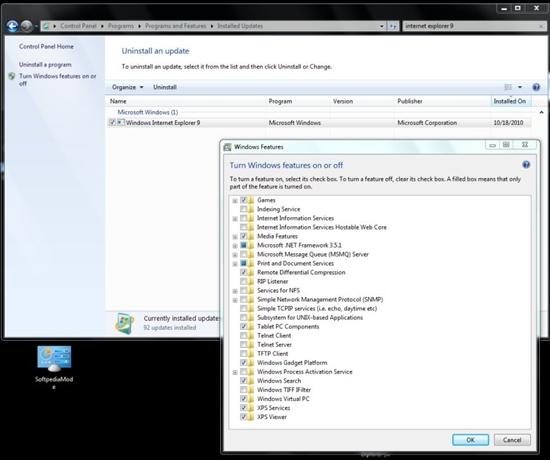Image resolution: width=550 pixels, height=460 pixels.
Task: Click the Forward navigation arrow
Action: 27,26
